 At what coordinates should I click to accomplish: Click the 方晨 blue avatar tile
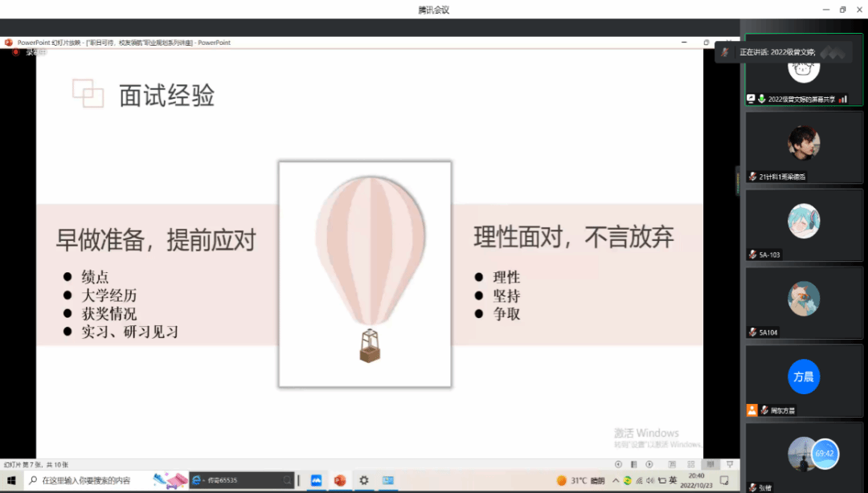pyautogui.click(x=804, y=377)
